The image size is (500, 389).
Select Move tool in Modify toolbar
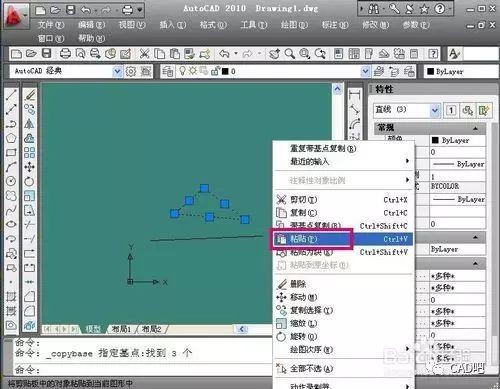tap(29, 167)
